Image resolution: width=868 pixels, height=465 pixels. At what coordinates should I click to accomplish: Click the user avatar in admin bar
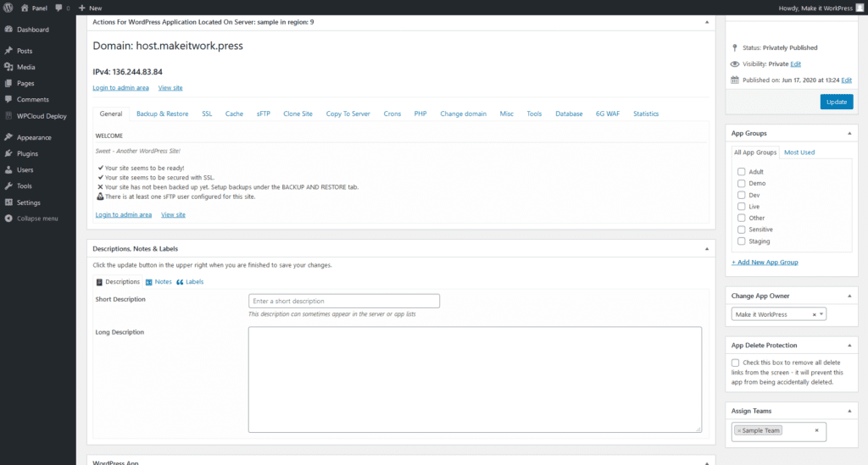(860, 8)
